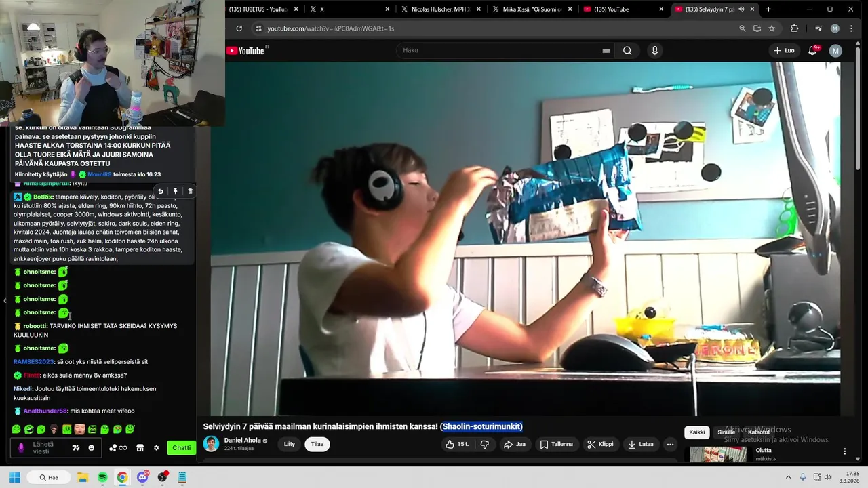Image resolution: width=868 pixels, height=488 pixels.
Task: Open the Luo create menu
Action: (784, 50)
